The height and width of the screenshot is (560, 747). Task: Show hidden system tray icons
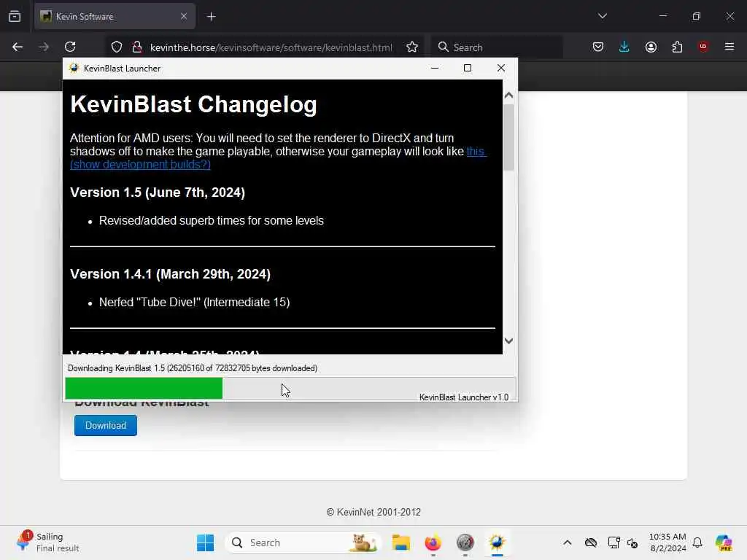[x=567, y=542]
